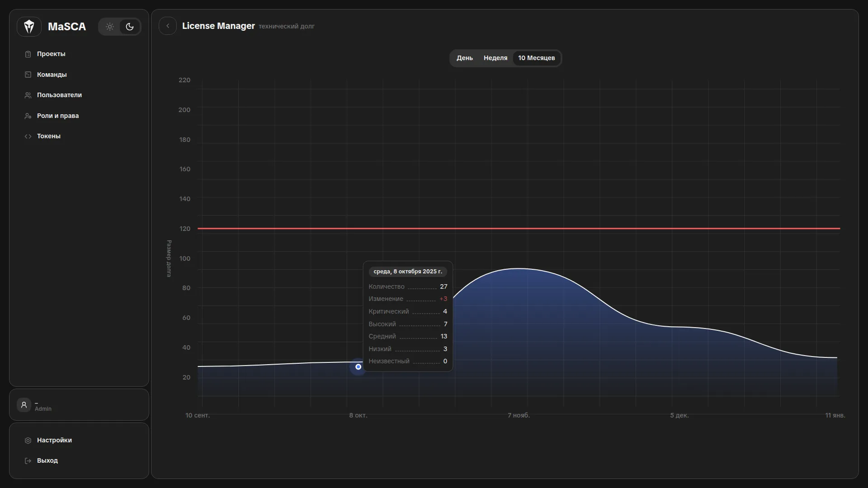Viewport: 868px width, 488px height.
Task: Open the Проекты menu item
Action: click(51, 54)
